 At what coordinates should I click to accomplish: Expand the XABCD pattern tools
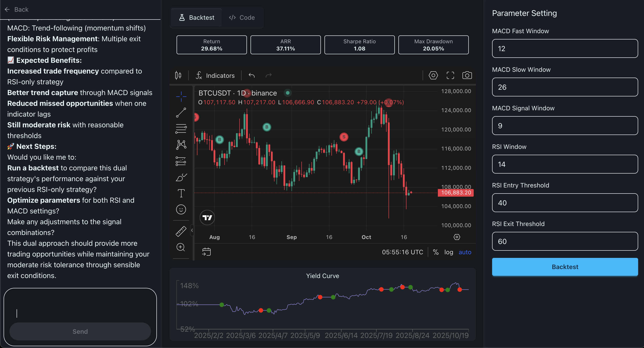pos(181,145)
